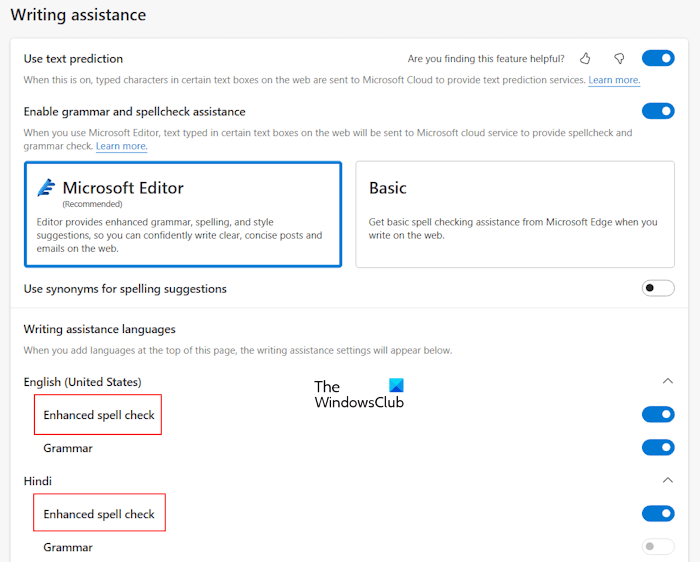Select the Basic spell check card

[515, 214]
